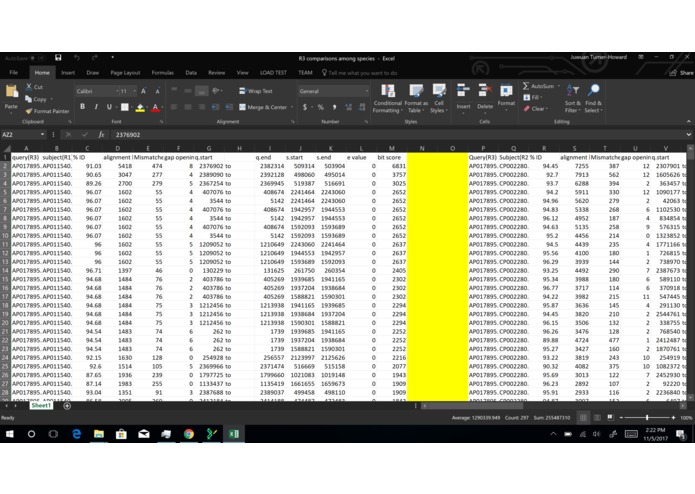Select Sheet1 tab

(x=41, y=405)
